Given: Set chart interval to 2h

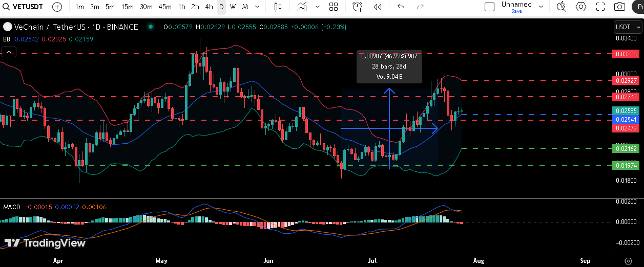Looking at the screenshot, I should click(x=195, y=7).
